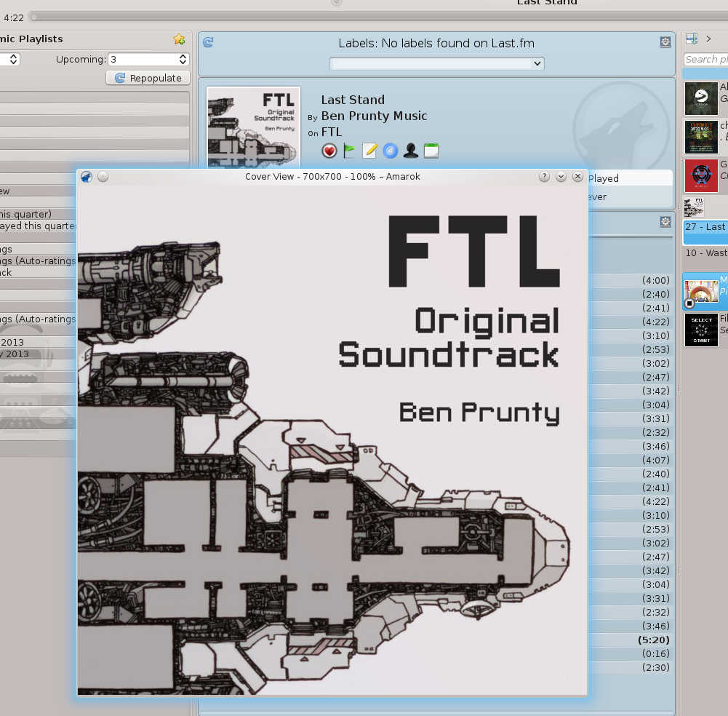Click artist name 'Ben Prunty Music'
The width and height of the screenshot is (728, 716).
pyautogui.click(x=375, y=116)
